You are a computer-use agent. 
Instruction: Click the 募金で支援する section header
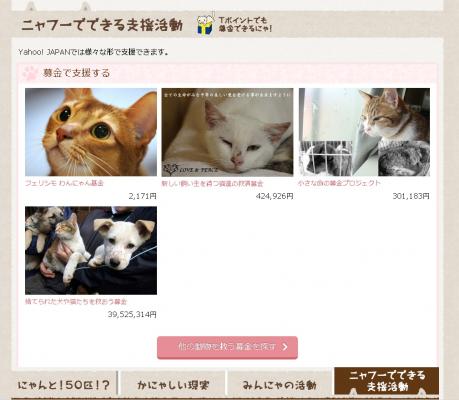click(76, 73)
